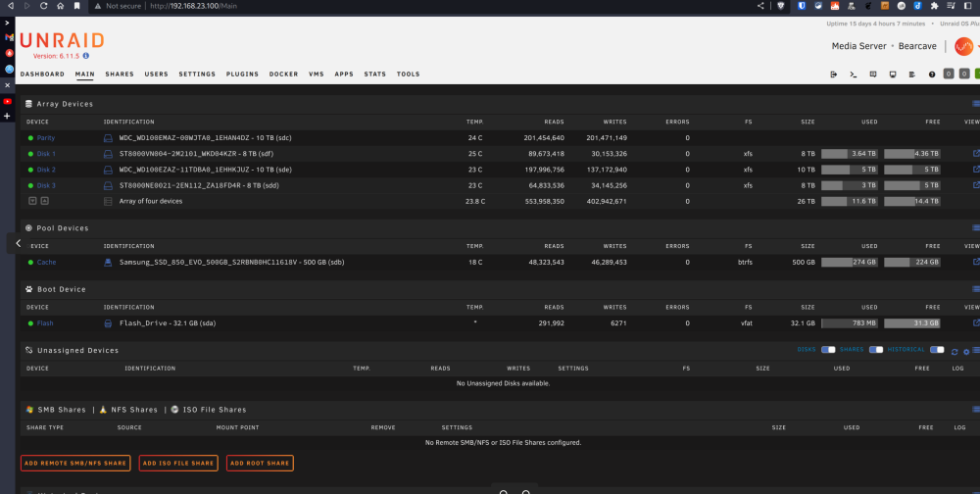Open the terminal icon in the header

tap(854, 74)
